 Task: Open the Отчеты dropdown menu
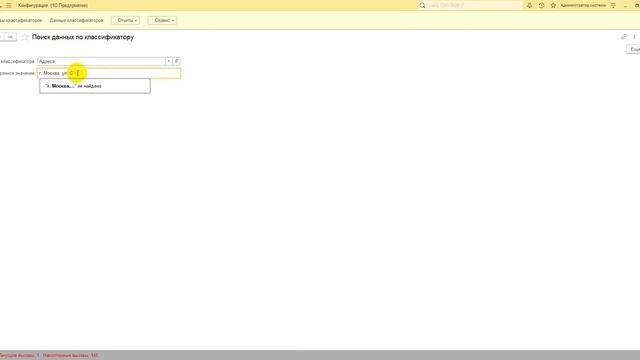125,20
